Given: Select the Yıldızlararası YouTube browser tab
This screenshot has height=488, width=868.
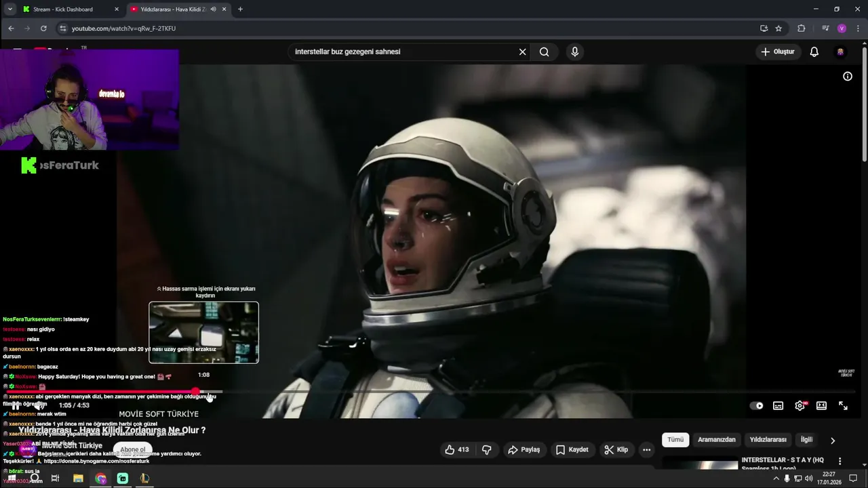Looking at the screenshot, I should tap(173, 9).
